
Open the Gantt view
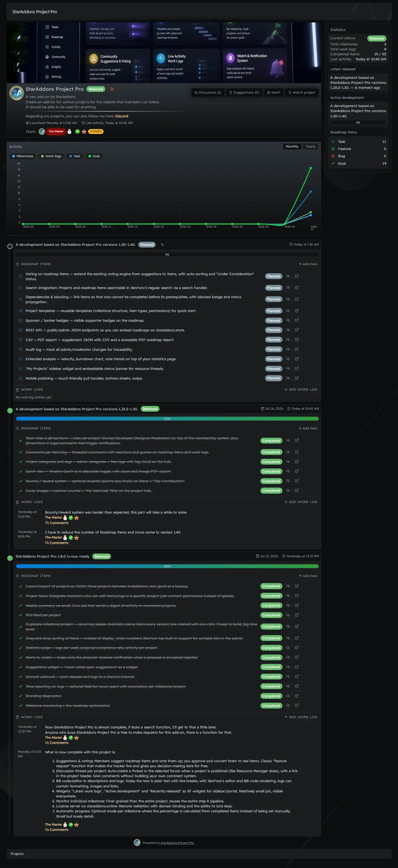click(274, 92)
